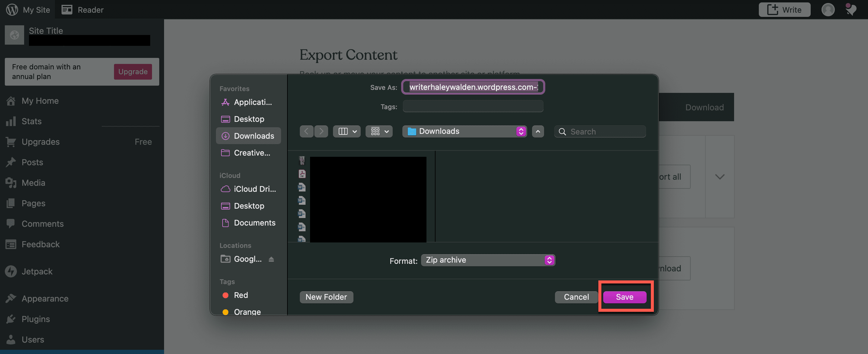The height and width of the screenshot is (354, 868).
Task: Open the user profile avatar
Action: pos(828,9)
